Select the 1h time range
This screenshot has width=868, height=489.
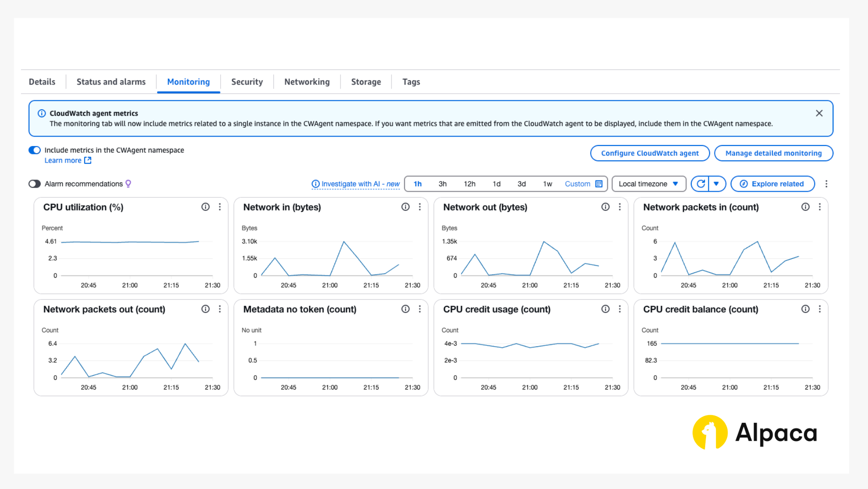[417, 184]
